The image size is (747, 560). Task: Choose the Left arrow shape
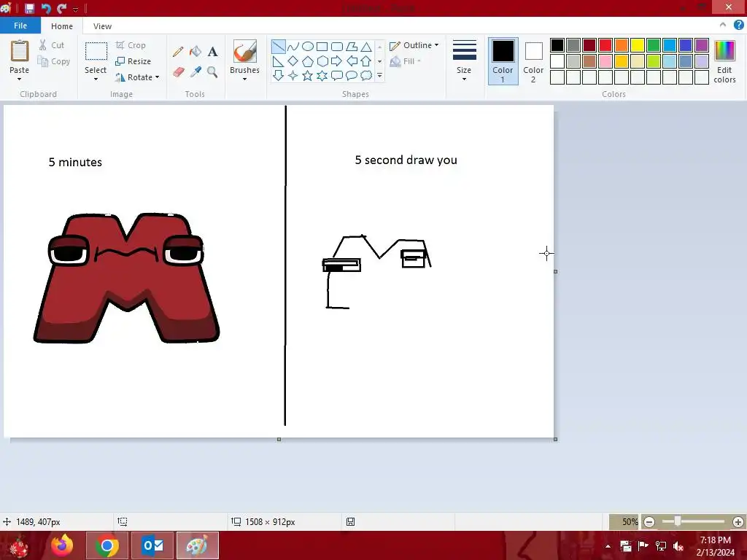point(352,61)
